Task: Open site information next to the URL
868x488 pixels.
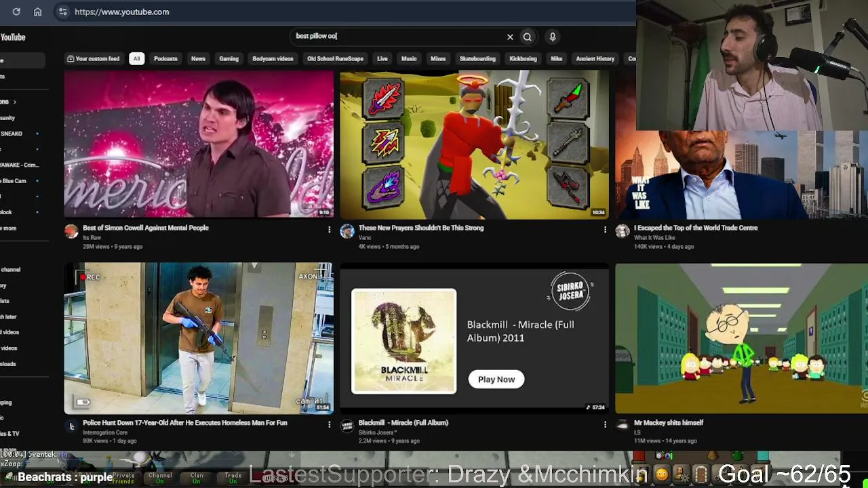Action: point(62,12)
